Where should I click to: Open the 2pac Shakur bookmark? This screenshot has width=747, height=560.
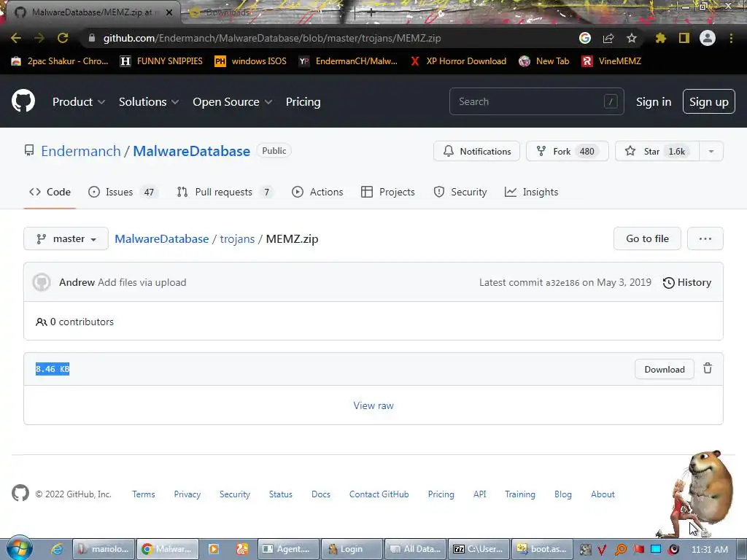point(60,61)
